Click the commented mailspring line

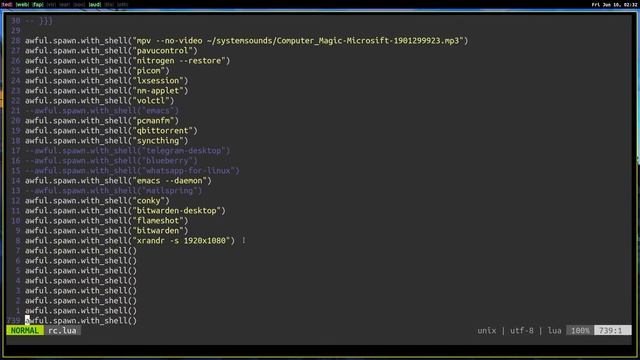tap(113, 191)
